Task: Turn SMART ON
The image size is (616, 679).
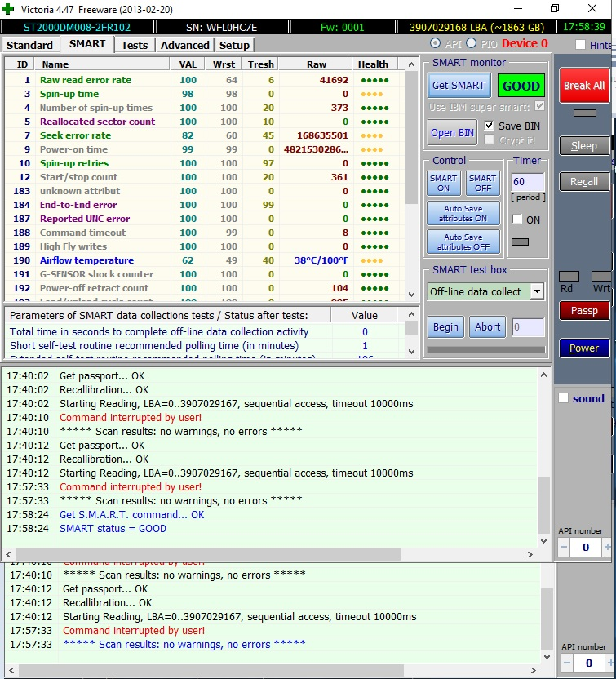Action: coord(443,183)
